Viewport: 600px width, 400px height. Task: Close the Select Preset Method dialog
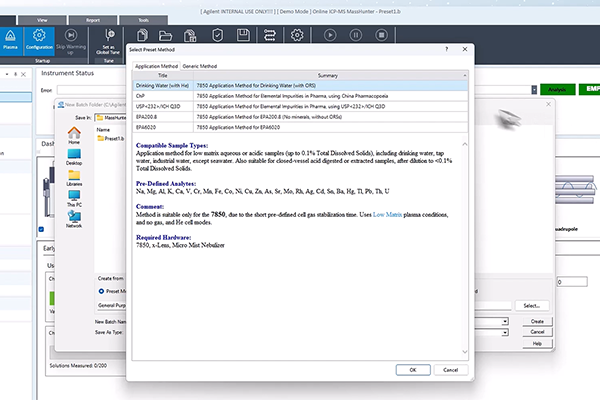pos(465,49)
